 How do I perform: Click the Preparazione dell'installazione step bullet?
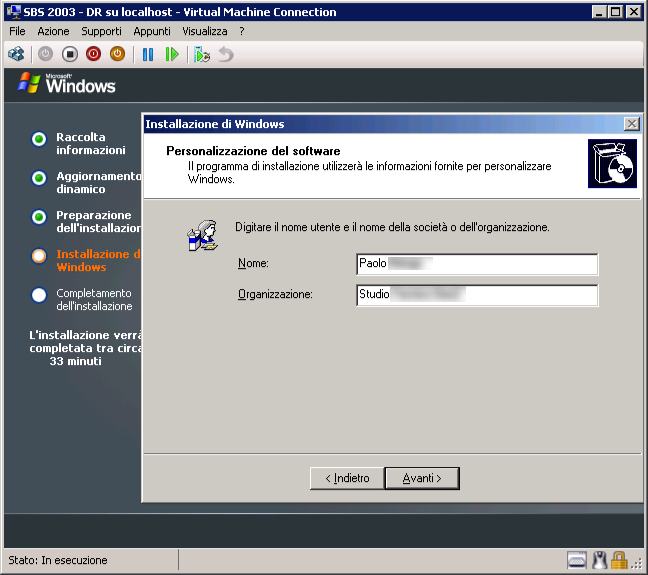point(39,217)
